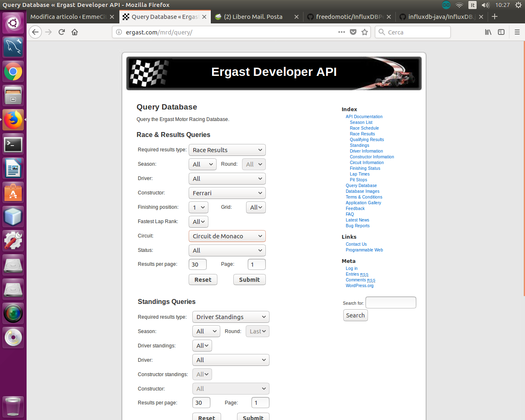Open the Finishing position dropdown
The width and height of the screenshot is (525, 420).
pos(199,208)
